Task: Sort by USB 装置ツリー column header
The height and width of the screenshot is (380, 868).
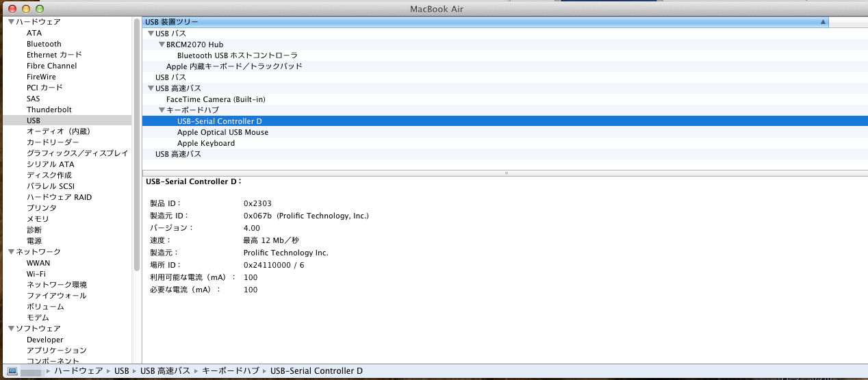Action: pyautogui.click(x=485, y=22)
